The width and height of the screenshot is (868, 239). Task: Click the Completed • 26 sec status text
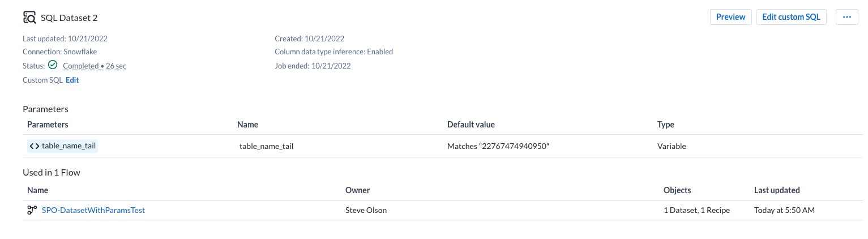tap(94, 66)
